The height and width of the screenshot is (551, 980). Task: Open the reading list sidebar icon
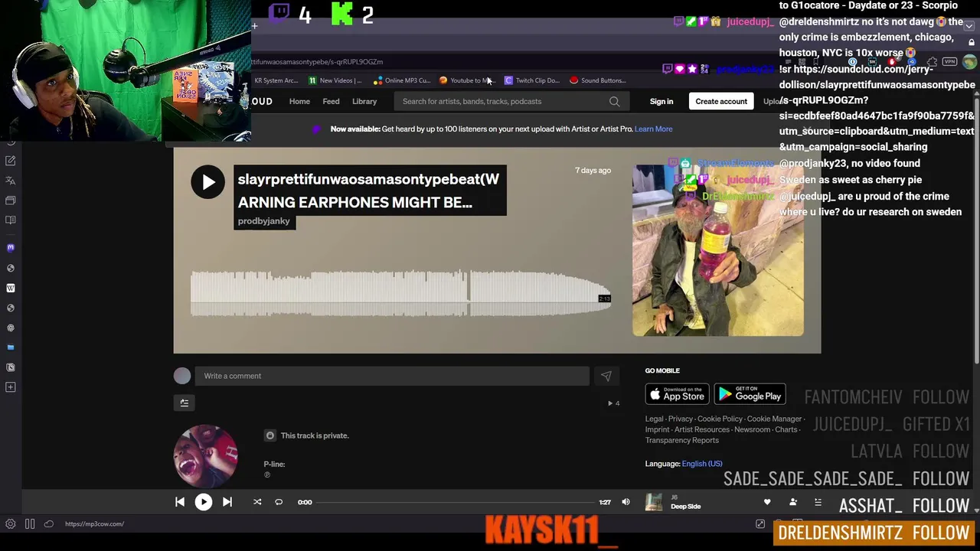pos(11,220)
